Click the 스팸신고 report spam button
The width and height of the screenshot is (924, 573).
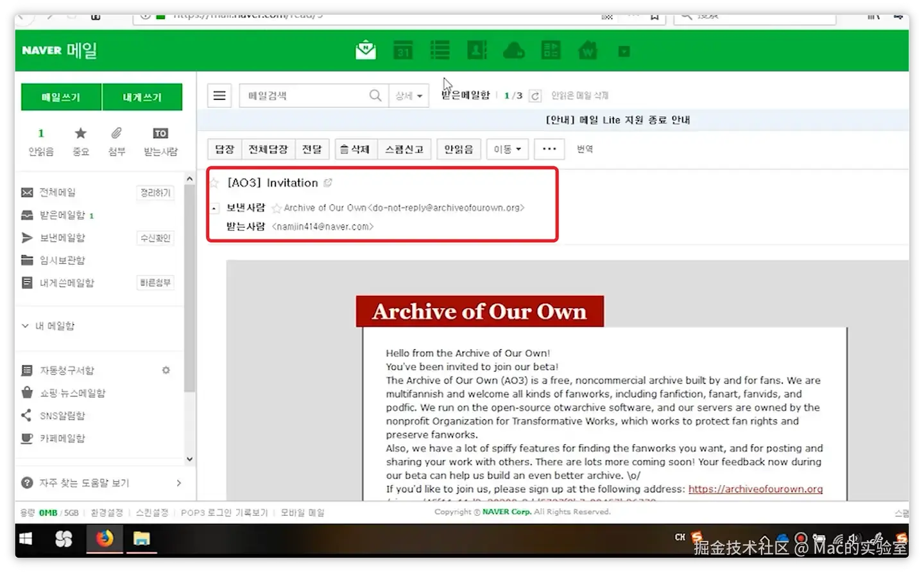pos(404,149)
